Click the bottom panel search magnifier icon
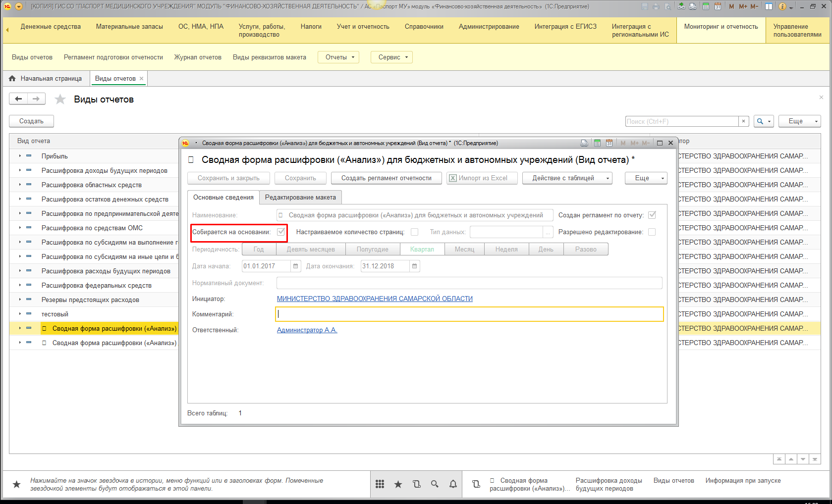Viewport: 832px width, 504px height. 435,484
